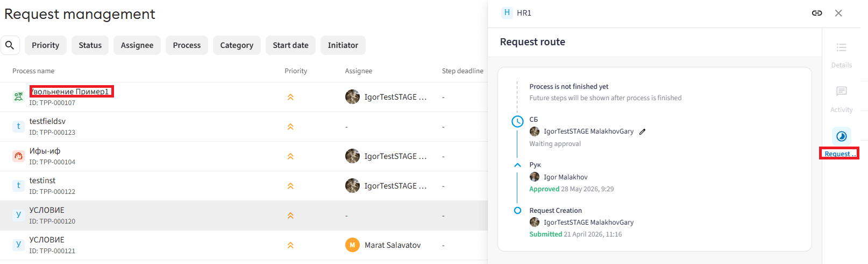Select the Request route icon

click(x=842, y=136)
